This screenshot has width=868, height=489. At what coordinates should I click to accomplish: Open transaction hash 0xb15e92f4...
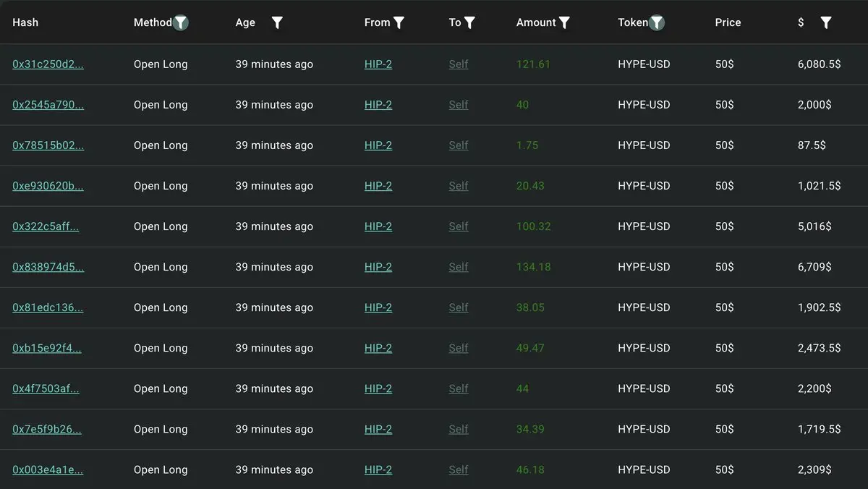47,348
